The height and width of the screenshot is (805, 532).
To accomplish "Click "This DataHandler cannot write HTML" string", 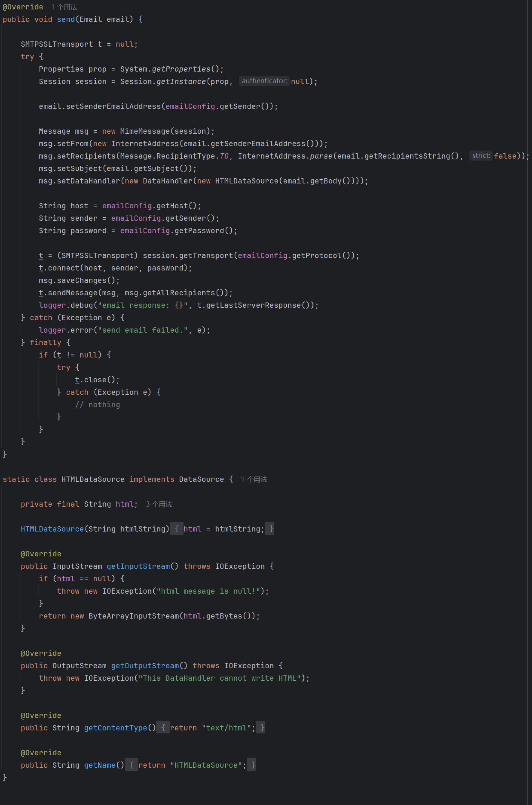I will click(x=220, y=678).
